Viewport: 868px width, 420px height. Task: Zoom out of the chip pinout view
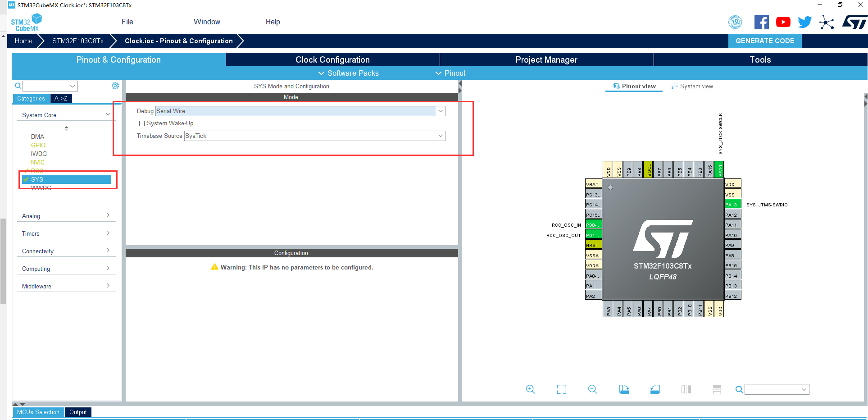(x=593, y=389)
